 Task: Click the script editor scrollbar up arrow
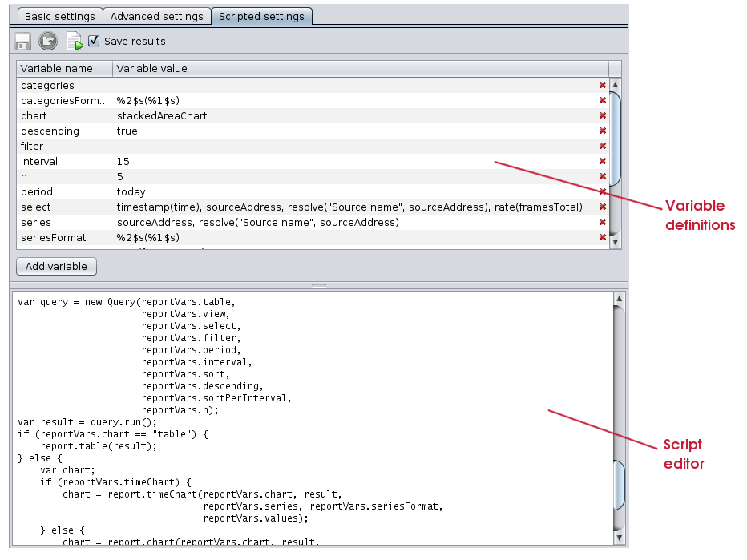coord(618,300)
